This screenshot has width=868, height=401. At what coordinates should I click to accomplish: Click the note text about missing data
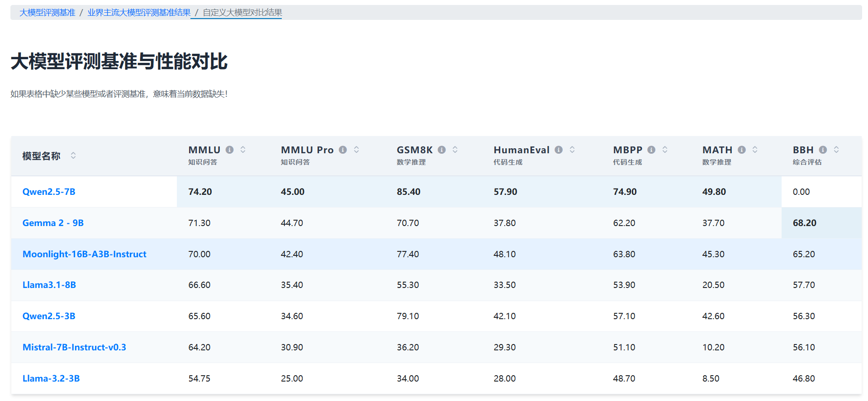pyautogui.click(x=119, y=94)
